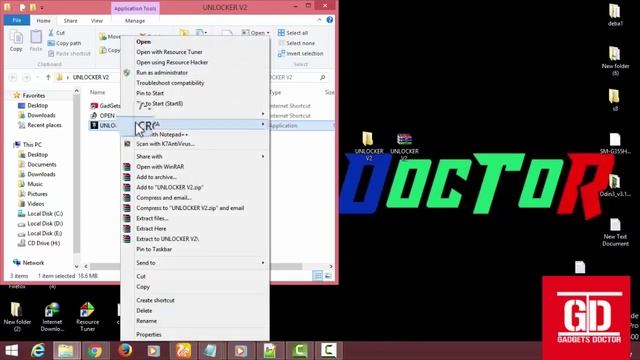Click the Start button on the taskbar
Viewport: 640px width, 360px height.
11,351
